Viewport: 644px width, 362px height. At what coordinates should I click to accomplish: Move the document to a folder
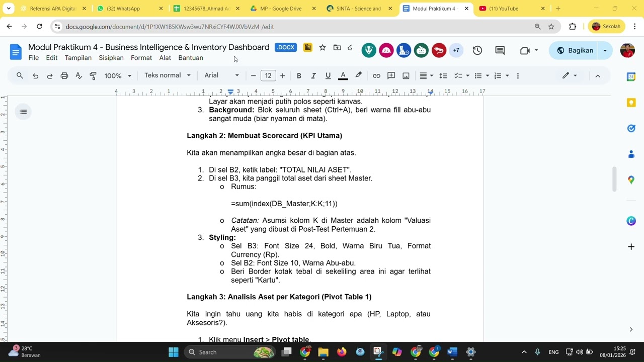click(337, 47)
